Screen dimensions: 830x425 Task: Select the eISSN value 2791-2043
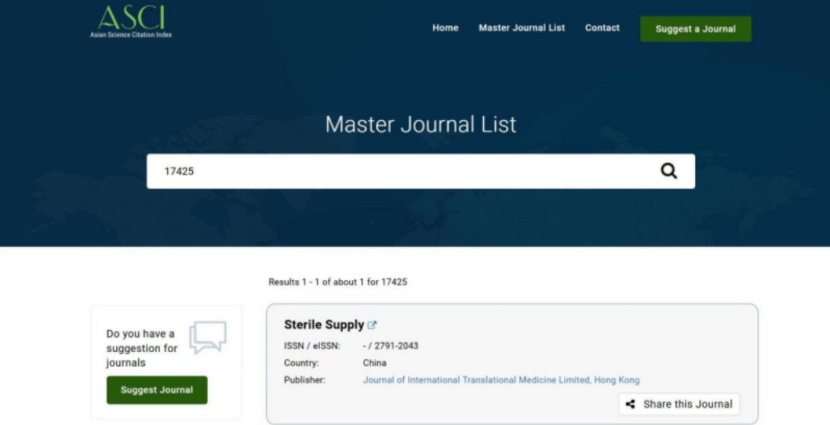(396, 346)
